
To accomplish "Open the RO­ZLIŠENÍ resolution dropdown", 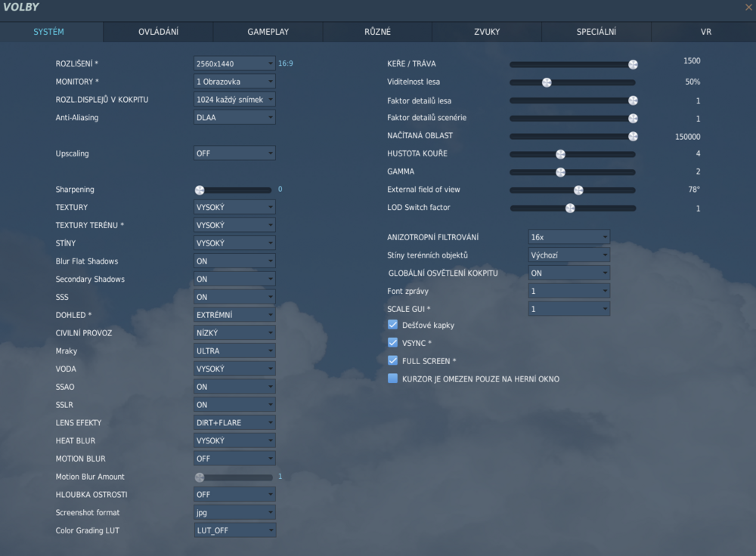I will point(234,63).
